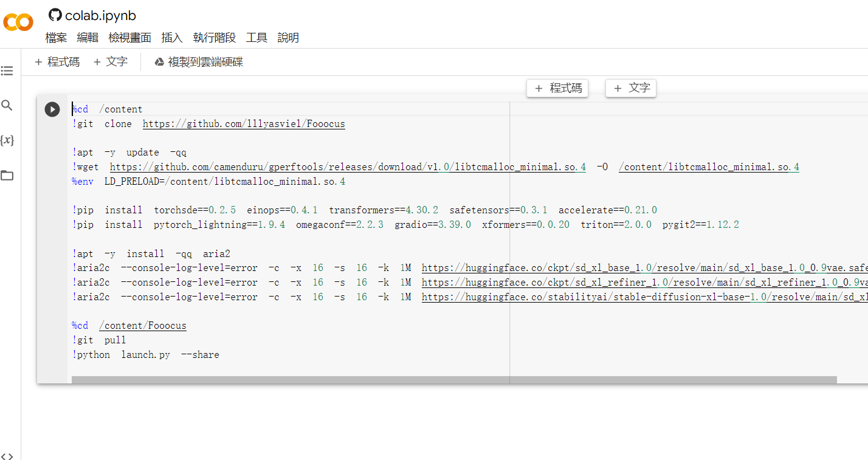868x460 pixels.
Task: Click the /content/Fooocus path link
Action: [x=143, y=326]
